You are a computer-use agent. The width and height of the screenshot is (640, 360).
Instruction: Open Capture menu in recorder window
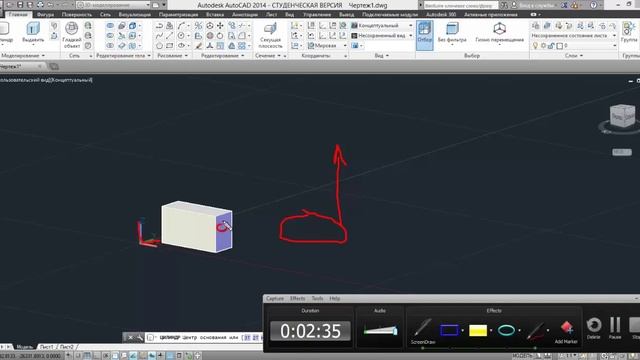click(275, 298)
